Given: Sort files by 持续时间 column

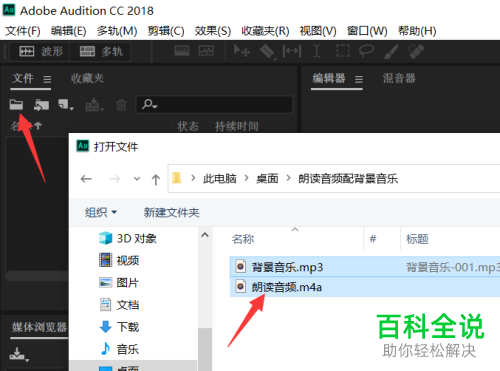Looking at the screenshot, I should [x=237, y=126].
